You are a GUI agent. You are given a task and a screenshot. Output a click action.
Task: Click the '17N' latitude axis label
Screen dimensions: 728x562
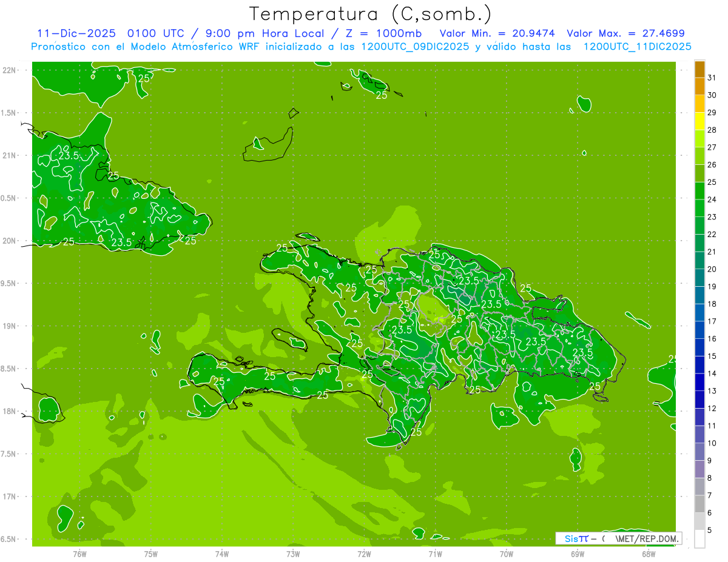8,497
